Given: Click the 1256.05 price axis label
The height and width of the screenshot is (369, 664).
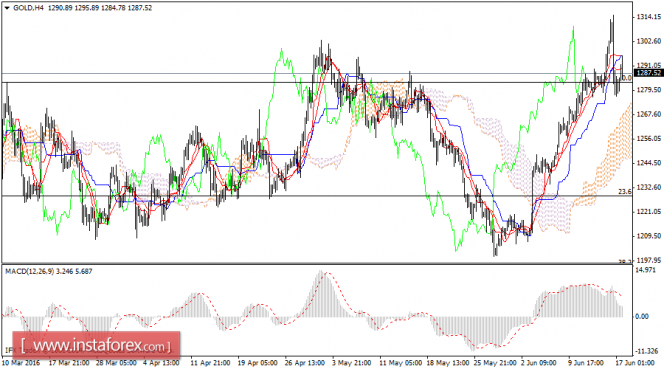Looking at the screenshot, I should (649, 139).
